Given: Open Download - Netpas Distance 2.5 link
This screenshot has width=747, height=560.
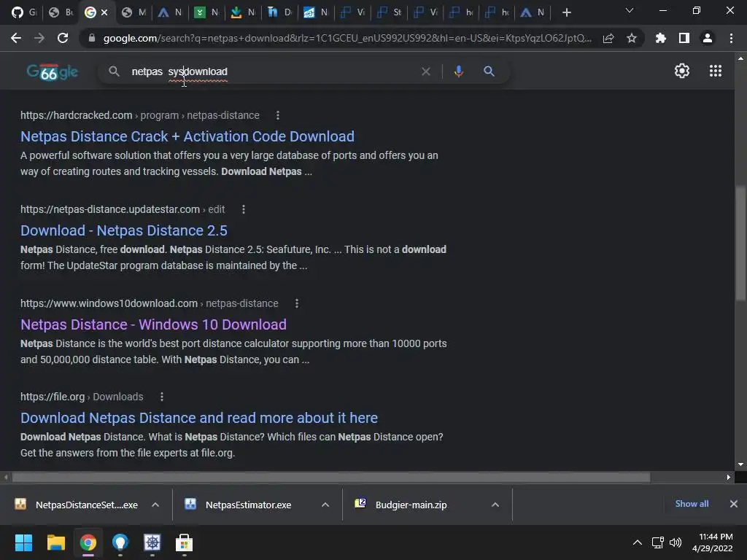Looking at the screenshot, I should pyautogui.click(x=124, y=230).
